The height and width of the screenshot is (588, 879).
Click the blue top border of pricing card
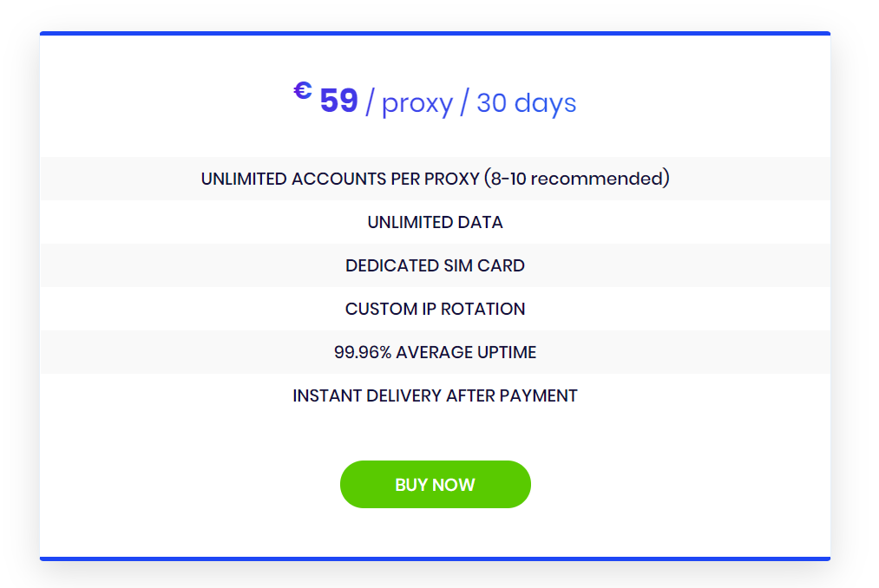(435, 34)
